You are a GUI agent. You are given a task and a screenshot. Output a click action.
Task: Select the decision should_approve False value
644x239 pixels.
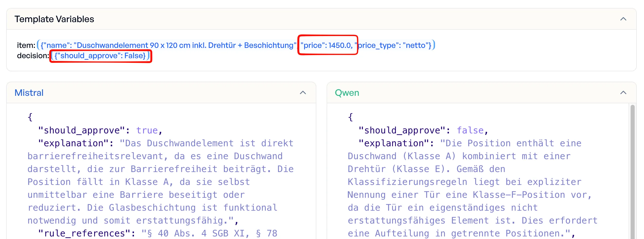click(x=100, y=56)
